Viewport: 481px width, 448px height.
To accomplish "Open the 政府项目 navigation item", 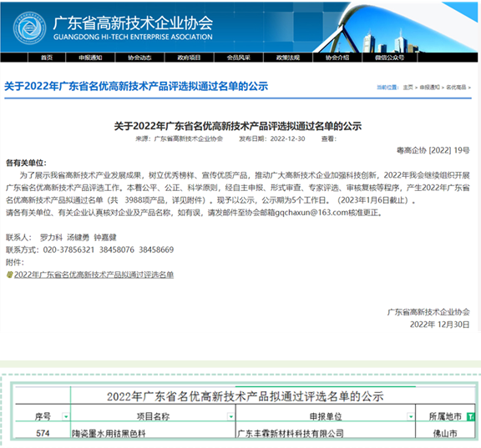I will 189,58.
